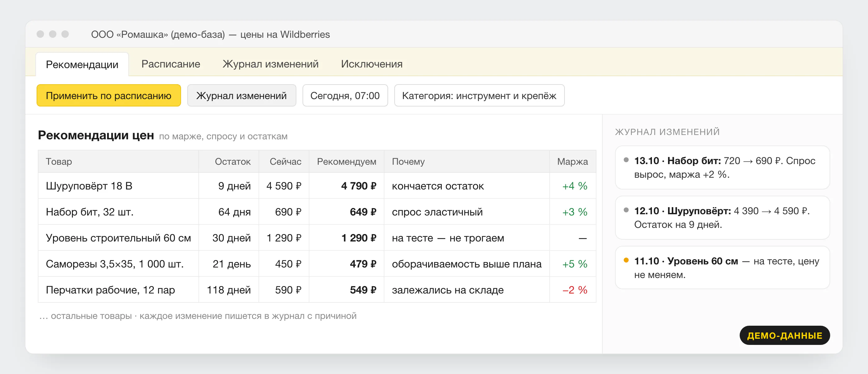Open Категория: инструмент и крепёж filter

tap(479, 96)
